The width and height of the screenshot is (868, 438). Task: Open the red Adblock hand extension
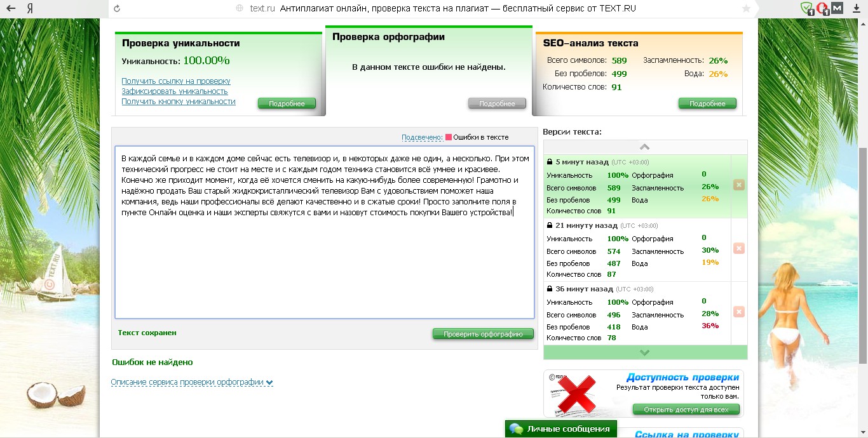click(822, 8)
